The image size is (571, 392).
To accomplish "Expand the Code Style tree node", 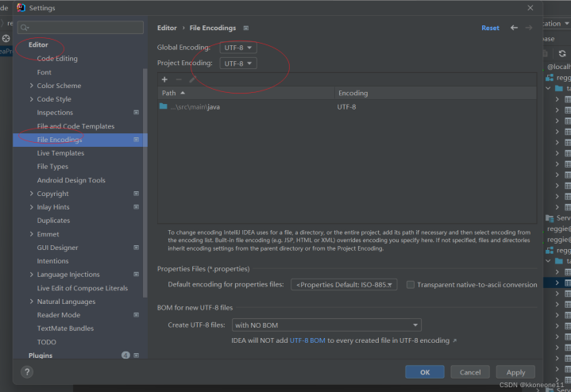I will [31, 99].
